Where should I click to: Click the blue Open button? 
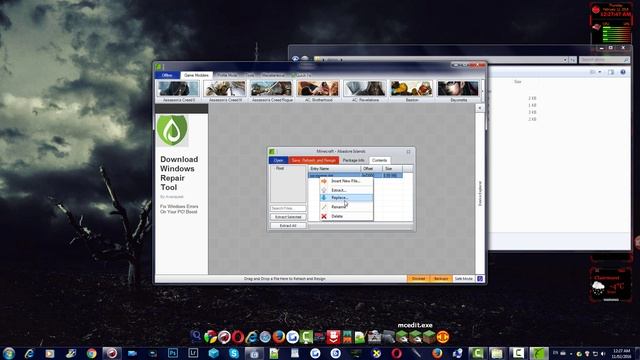point(278,160)
